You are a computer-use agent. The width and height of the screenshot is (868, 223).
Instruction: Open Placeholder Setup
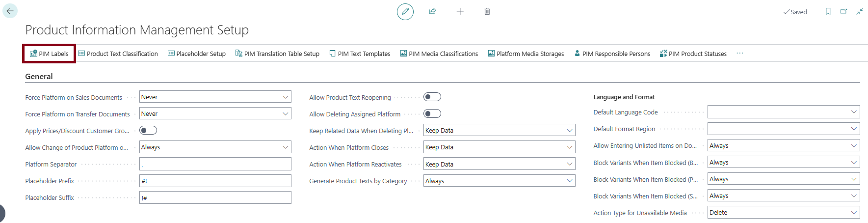coord(197,54)
